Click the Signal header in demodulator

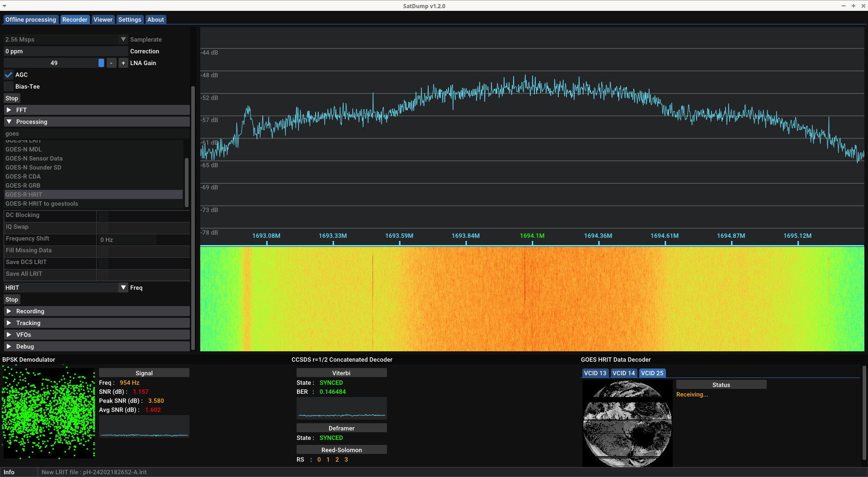144,373
